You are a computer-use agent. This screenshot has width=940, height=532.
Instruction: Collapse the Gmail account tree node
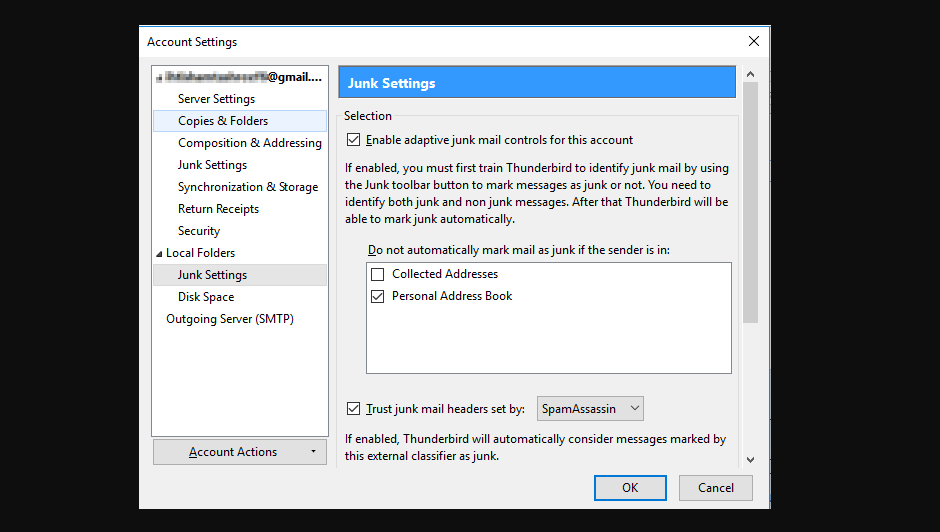coord(158,77)
